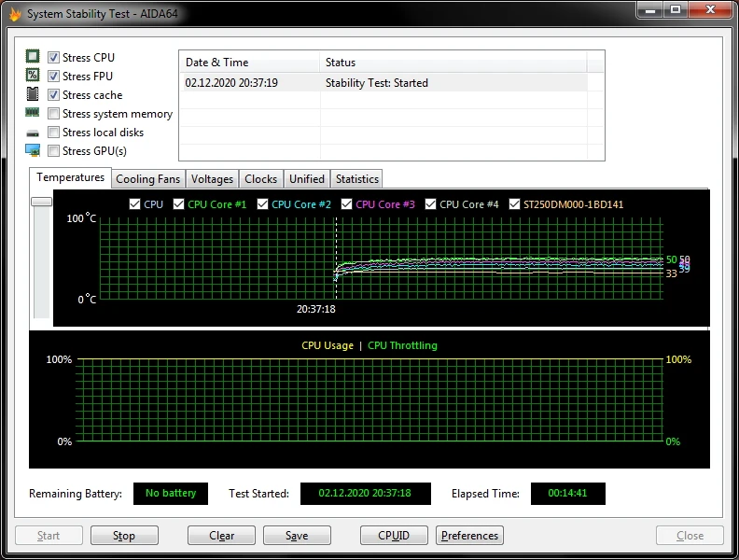Click the Stop button
Viewport: 739px width, 560px height.
click(124, 536)
